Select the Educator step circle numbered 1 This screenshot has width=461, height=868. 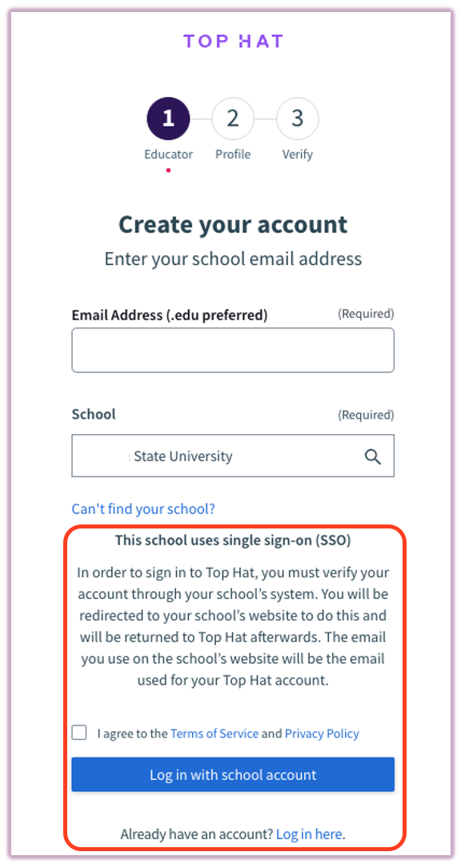[x=168, y=118]
